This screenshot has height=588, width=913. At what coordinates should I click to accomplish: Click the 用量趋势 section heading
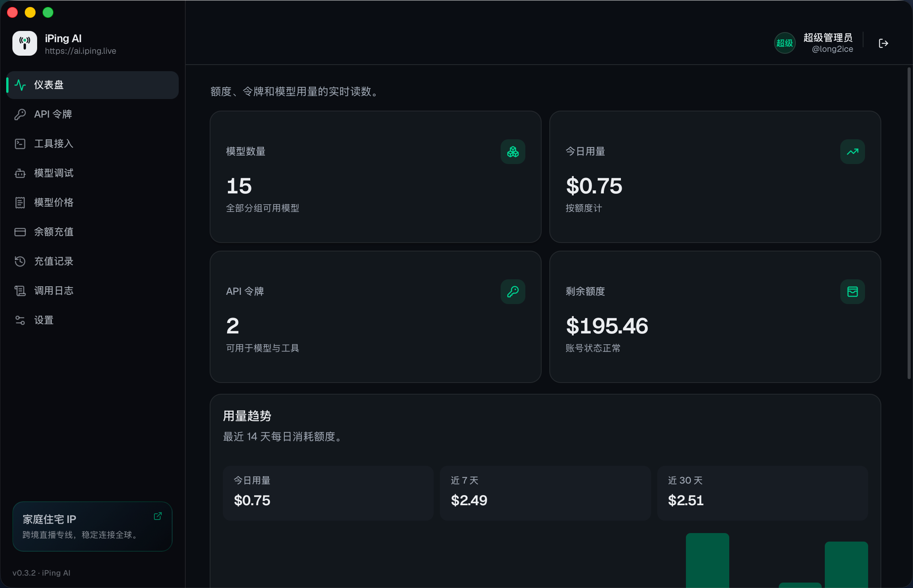[247, 416]
